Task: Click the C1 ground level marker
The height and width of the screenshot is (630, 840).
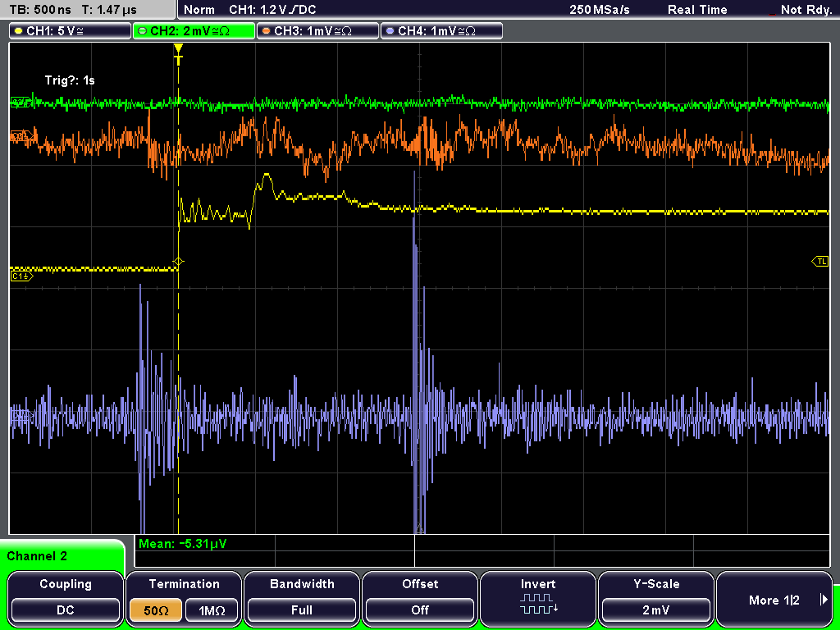Action: click(x=21, y=276)
